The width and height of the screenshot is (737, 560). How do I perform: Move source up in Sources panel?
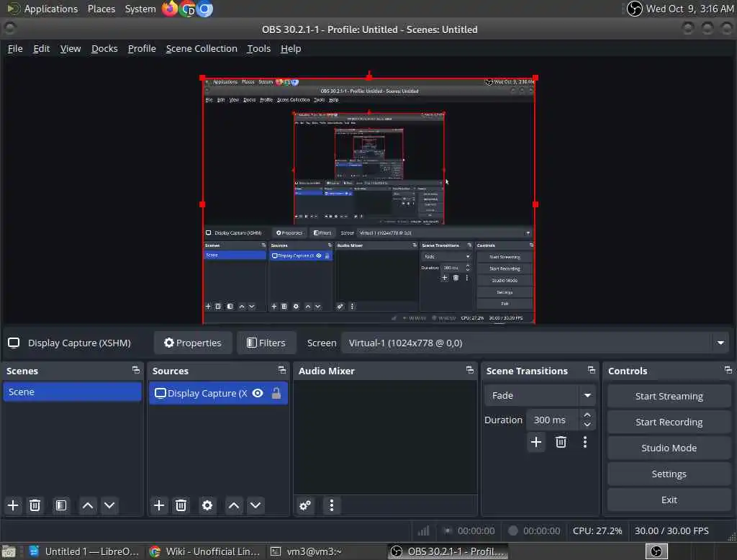(x=234, y=505)
